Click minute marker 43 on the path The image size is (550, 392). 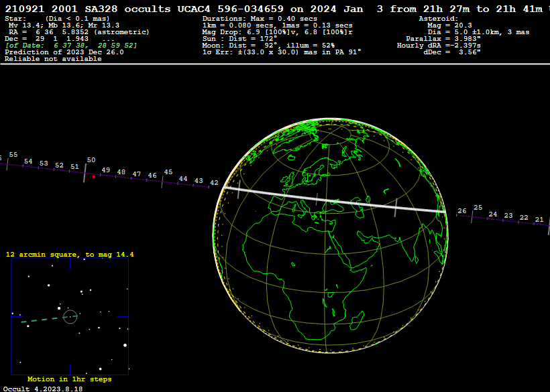pos(199,181)
